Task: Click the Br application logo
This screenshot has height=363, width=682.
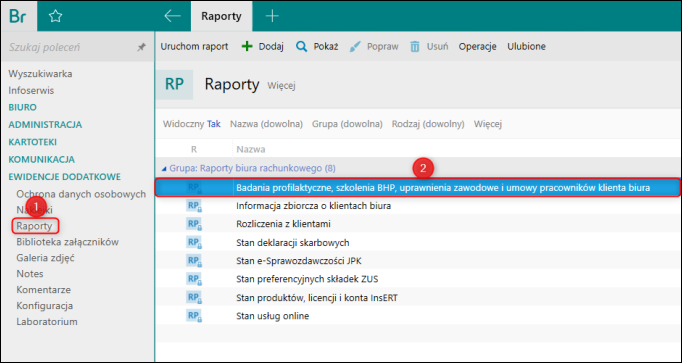Action: pos(19,16)
